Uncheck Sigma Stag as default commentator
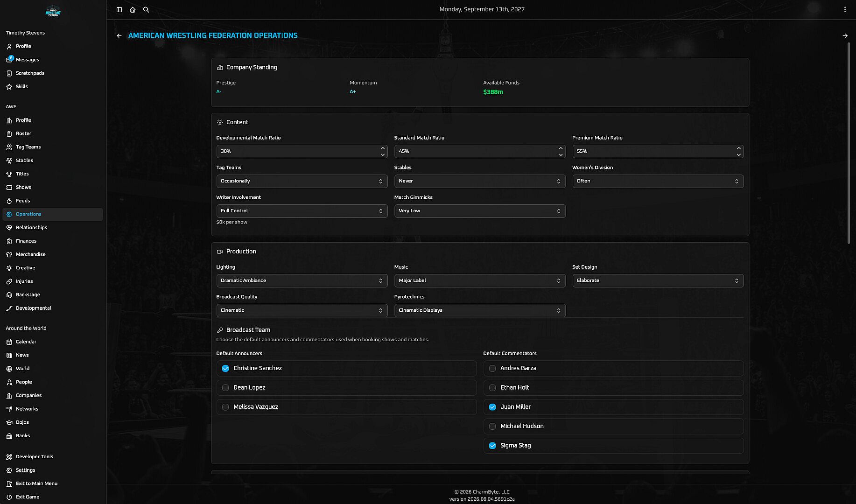 click(492, 446)
